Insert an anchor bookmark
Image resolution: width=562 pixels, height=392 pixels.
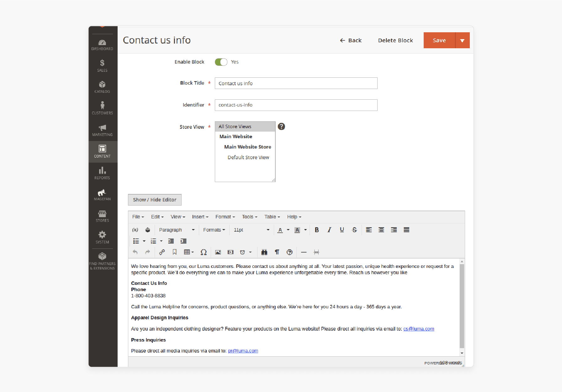coord(175,252)
